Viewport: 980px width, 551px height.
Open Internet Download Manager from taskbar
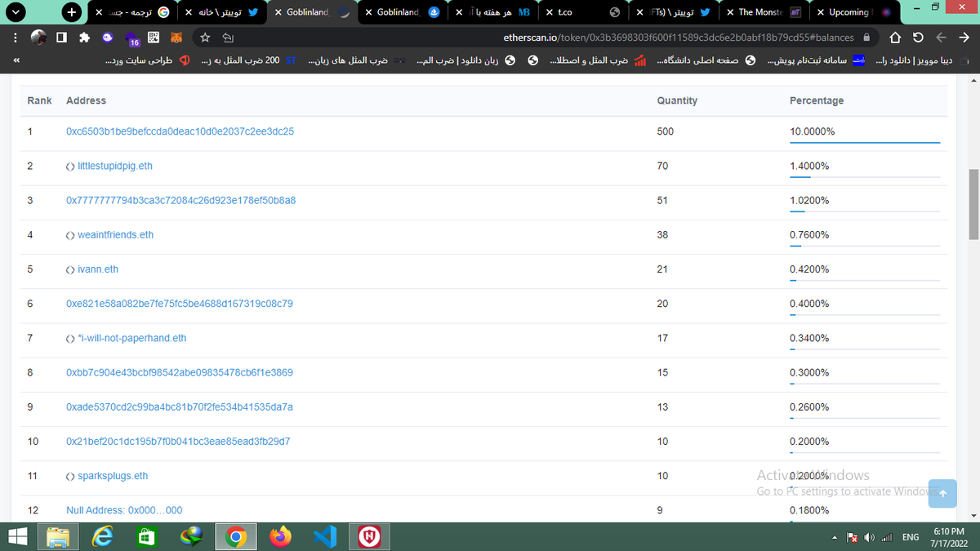coord(193,536)
